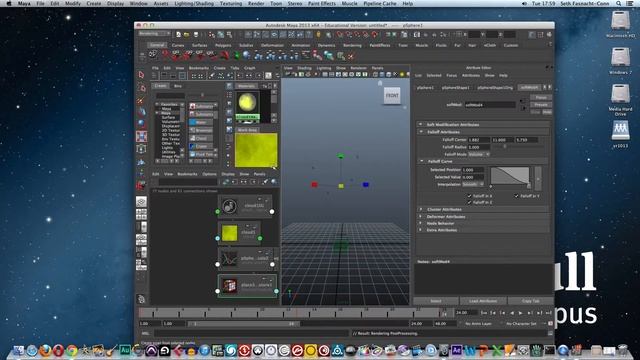The image size is (640, 360).
Task: Open Firefox from the Dock
Action: pos(45,351)
